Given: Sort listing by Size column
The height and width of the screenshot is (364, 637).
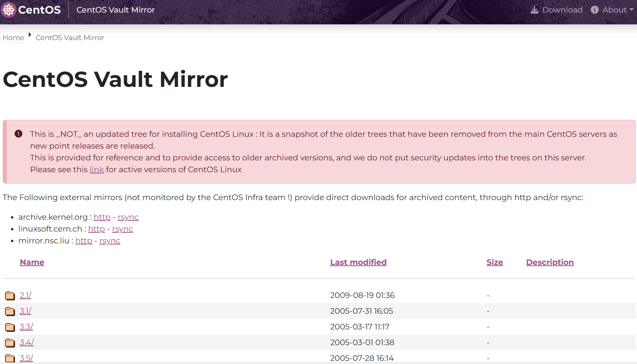Looking at the screenshot, I should click(x=495, y=262).
